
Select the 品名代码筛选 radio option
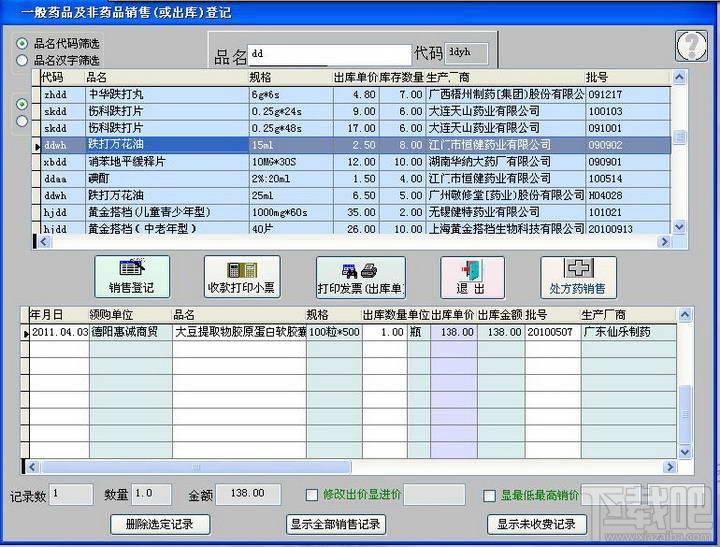coord(22,44)
